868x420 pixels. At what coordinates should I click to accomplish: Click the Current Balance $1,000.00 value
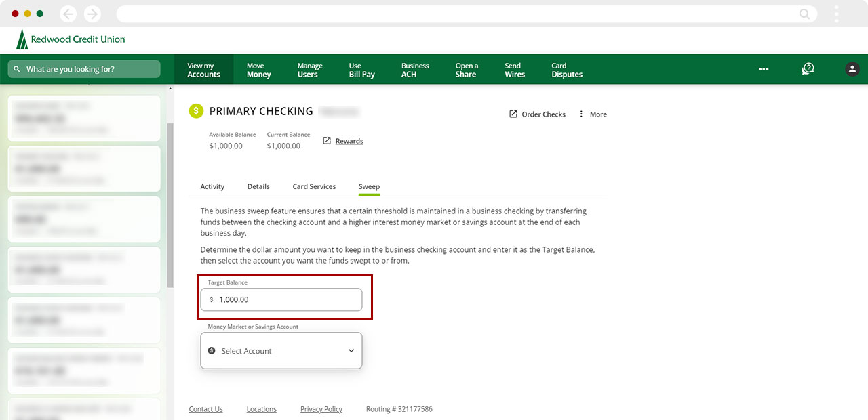(x=283, y=146)
